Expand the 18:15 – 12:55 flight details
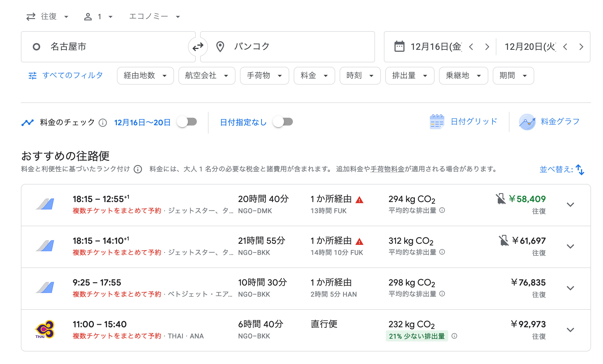The height and width of the screenshot is (364, 603). pyautogui.click(x=570, y=205)
